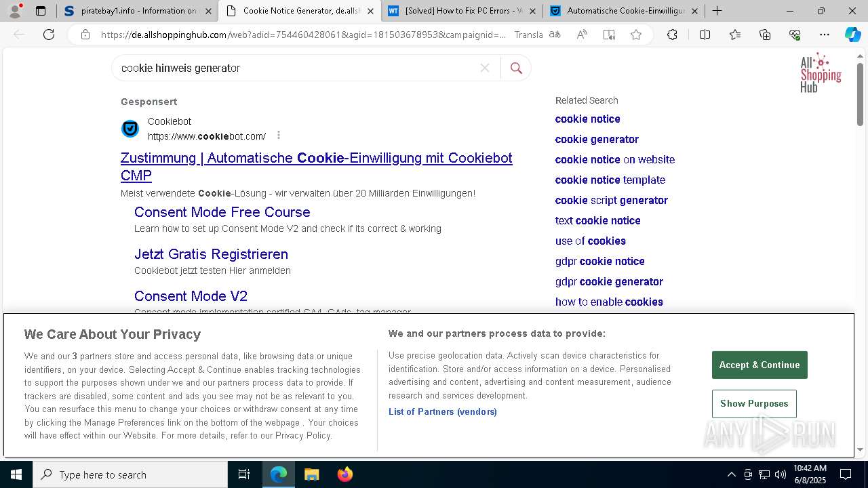Image resolution: width=868 pixels, height=488 pixels.
Task: Select related search cookie generator
Action: pyautogui.click(x=597, y=139)
